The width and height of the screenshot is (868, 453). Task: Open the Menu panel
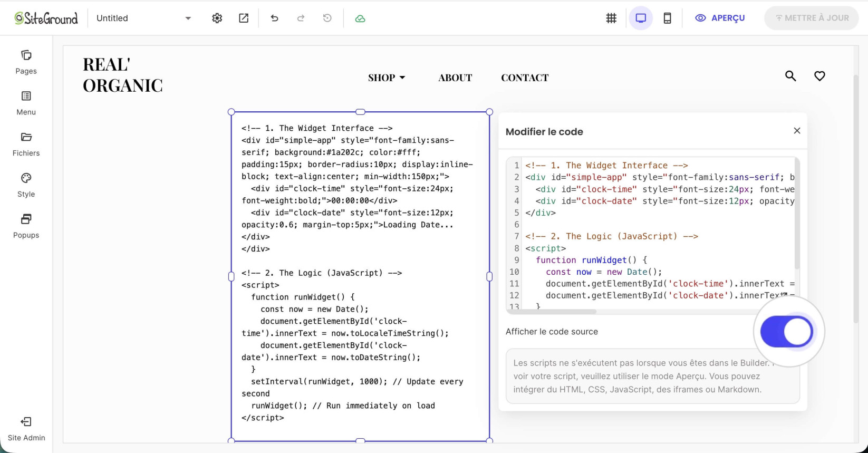click(x=26, y=103)
